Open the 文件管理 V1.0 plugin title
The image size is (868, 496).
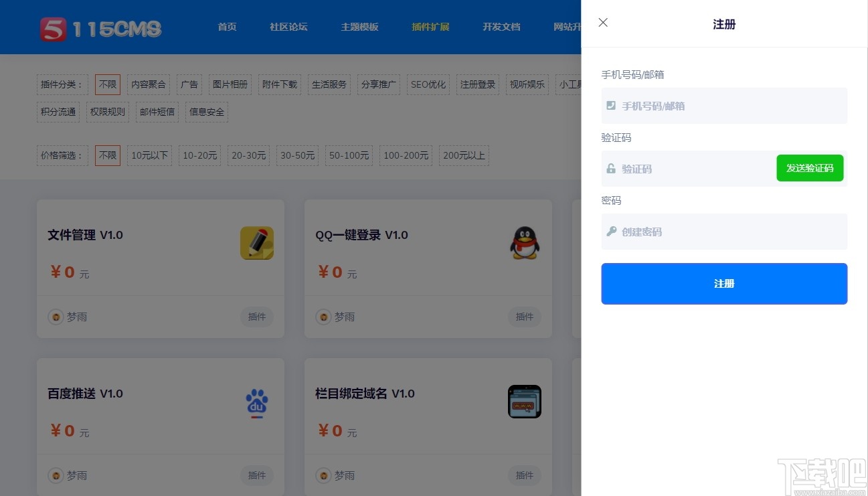85,235
